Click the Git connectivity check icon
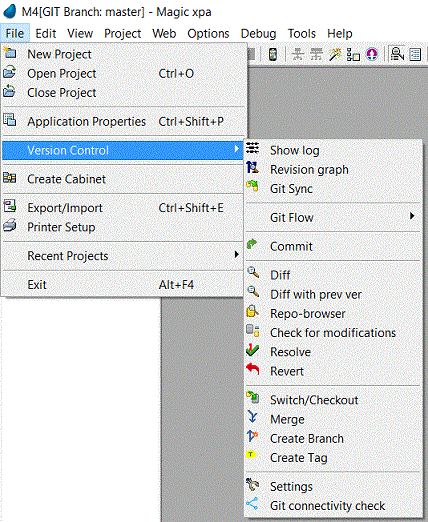This screenshot has width=428, height=522. pyautogui.click(x=252, y=503)
